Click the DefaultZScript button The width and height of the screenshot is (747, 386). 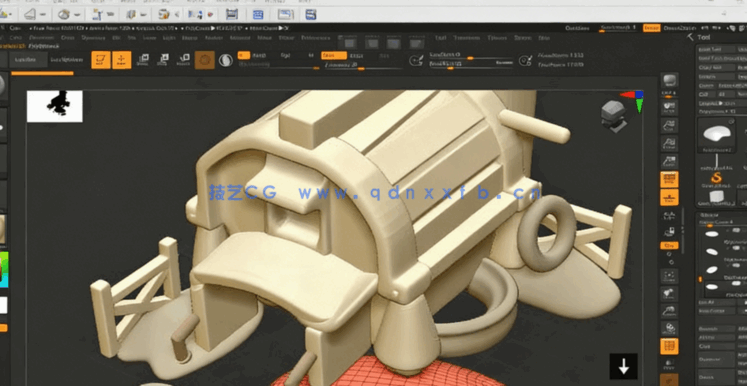(x=680, y=28)
